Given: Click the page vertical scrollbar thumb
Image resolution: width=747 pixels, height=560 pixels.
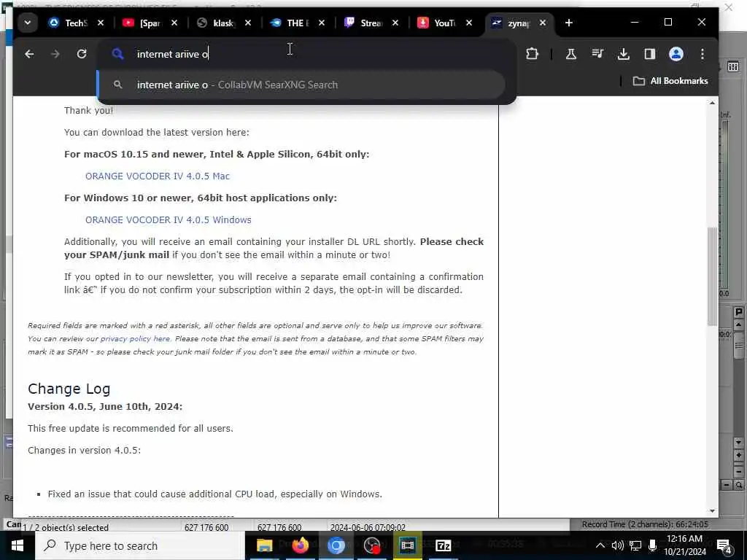Looking at the screenshot, I should 712,276.
